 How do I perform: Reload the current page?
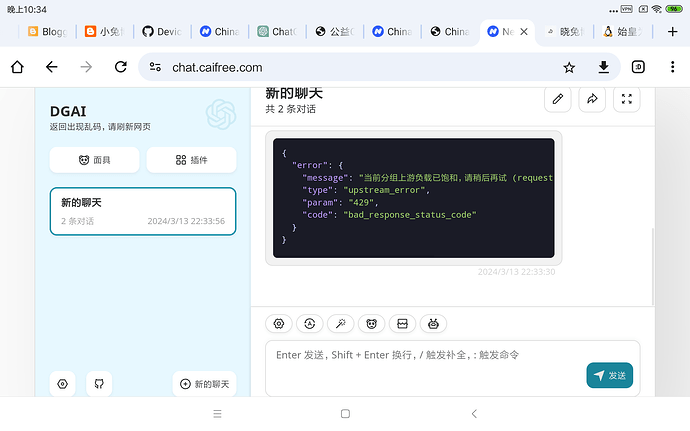click(121, 67)
